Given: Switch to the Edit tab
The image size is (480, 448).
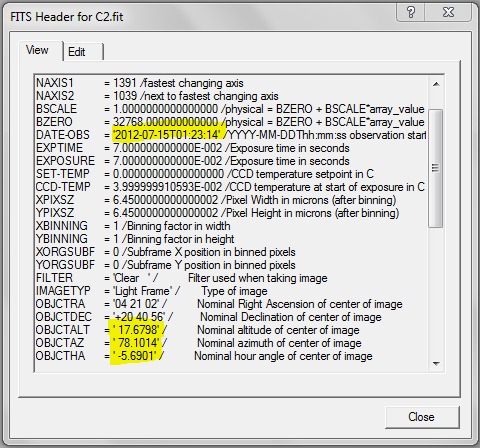Looking at the screenshot, I should pos(84,52).
